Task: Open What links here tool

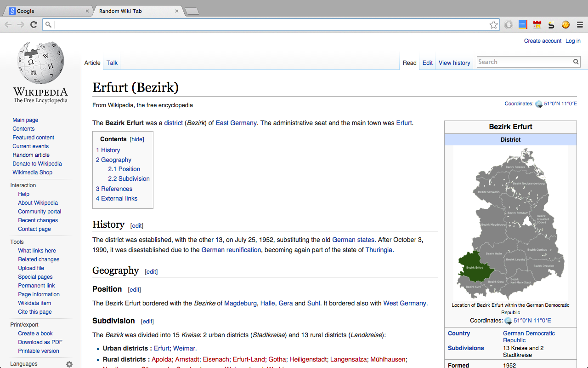Action: tap(37, 251)
